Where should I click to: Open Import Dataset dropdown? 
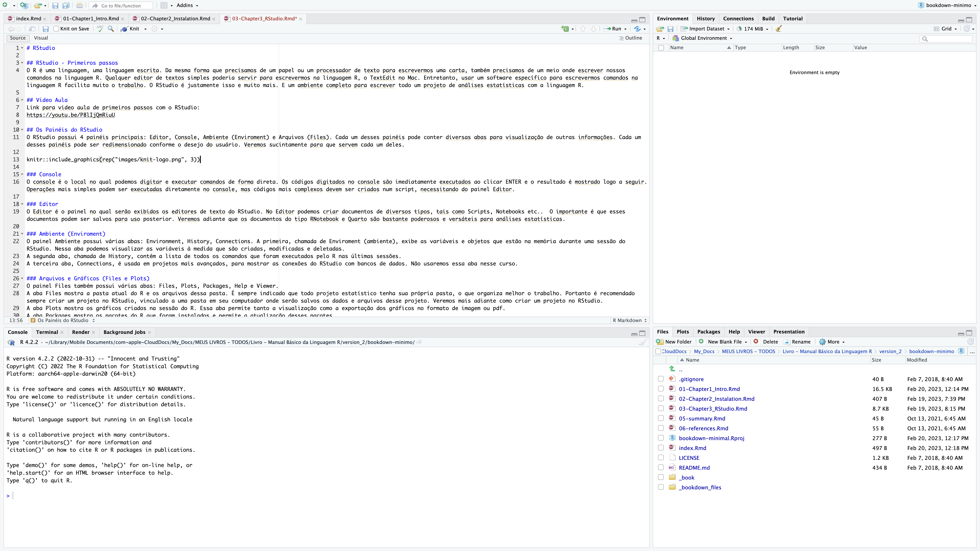point(705,29)
